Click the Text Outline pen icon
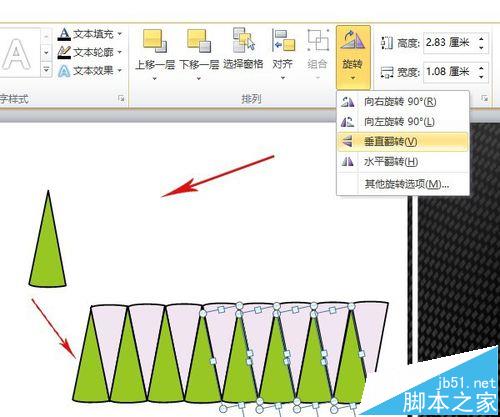Screen dimensions: 500x417 64,52
